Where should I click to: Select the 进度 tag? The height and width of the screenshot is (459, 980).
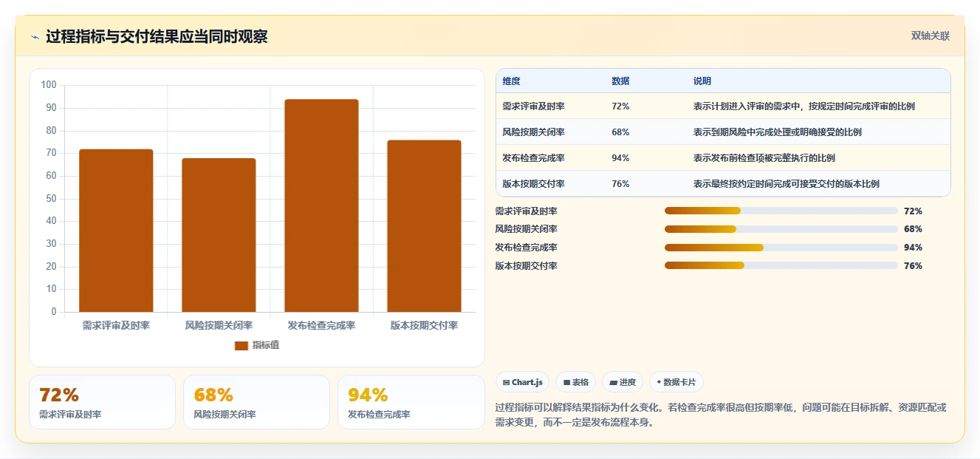click(623, 382)
